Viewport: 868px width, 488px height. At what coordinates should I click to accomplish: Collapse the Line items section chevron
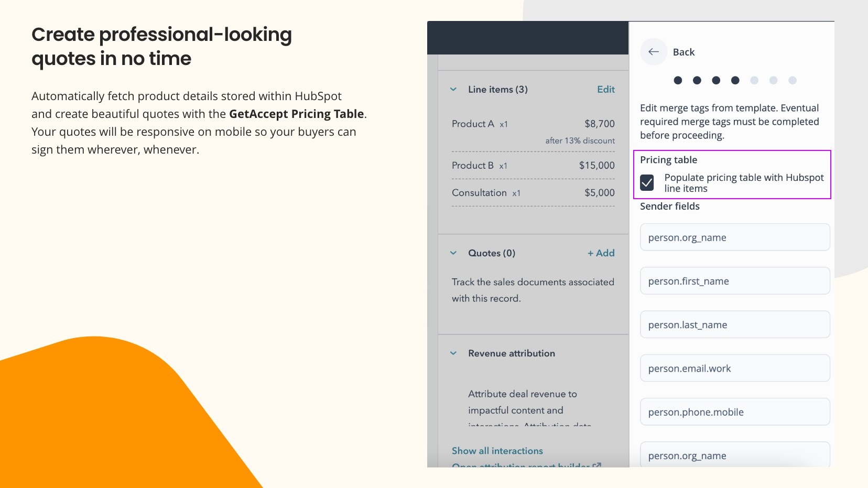(454, 90)
